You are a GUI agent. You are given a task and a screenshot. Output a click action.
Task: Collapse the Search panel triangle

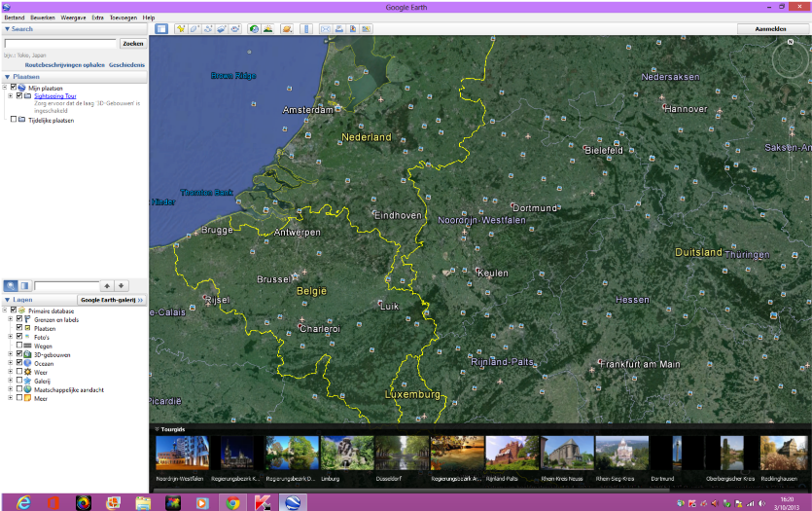pyautogui.click(x=7, y=29)
